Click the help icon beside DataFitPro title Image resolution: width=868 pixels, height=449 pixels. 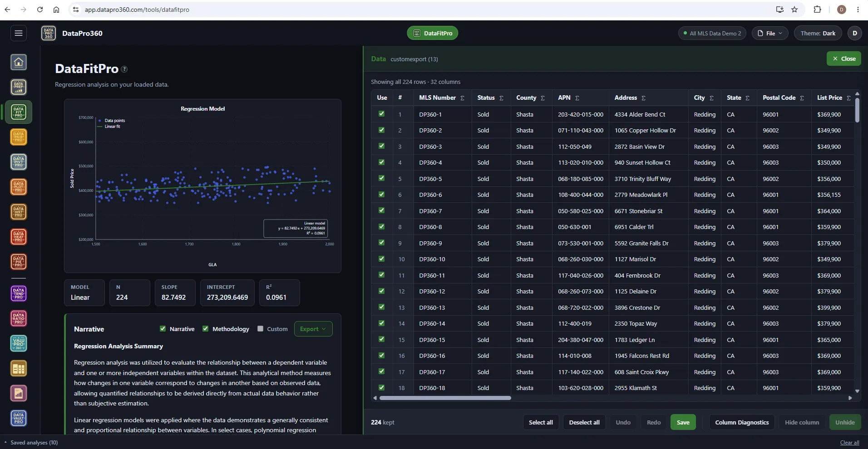click(x=124, y=69)
